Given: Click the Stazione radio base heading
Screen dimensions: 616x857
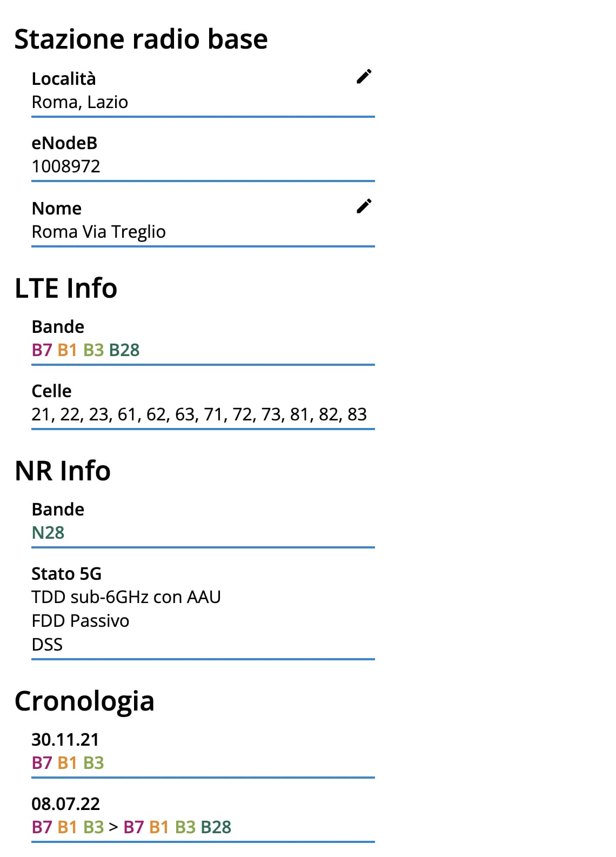Looking at the screenshot, I should coord(141,39).
